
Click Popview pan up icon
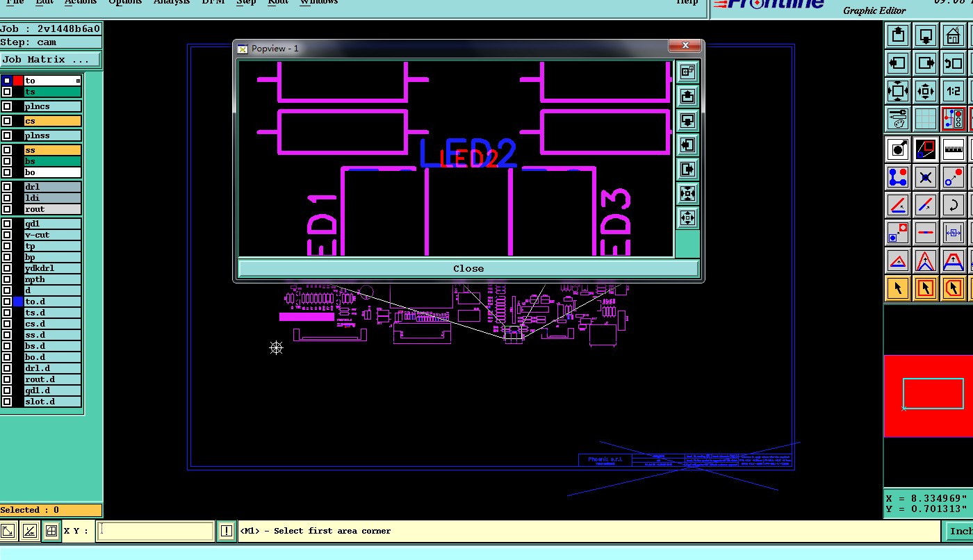[687, 96]
